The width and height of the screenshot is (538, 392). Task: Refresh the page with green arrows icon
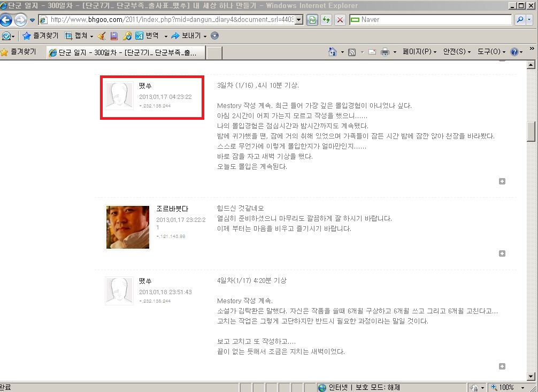[x=326, y=20]
